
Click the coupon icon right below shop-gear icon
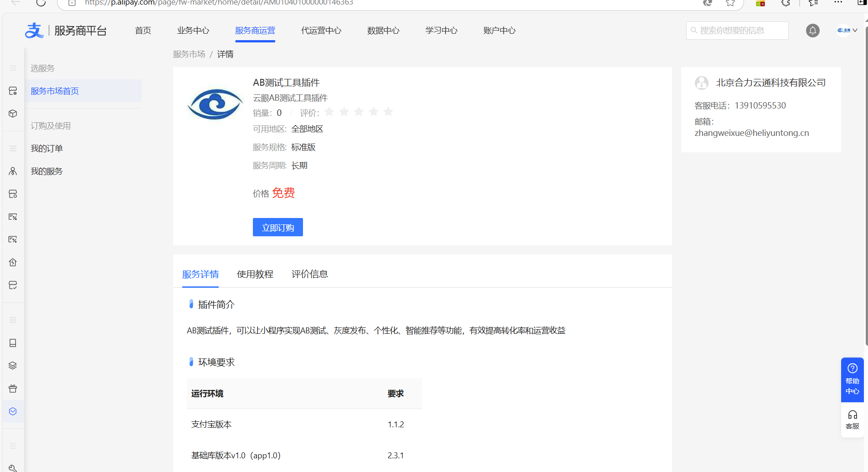pyautogui.click(x=13, y=217)
